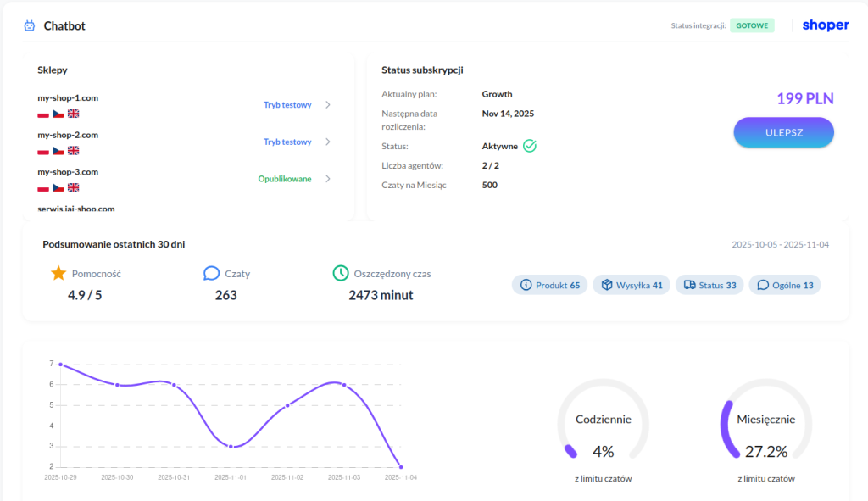Click the UK flag under my-shop-2.com
868x501 pixels.
coord(74,151)
